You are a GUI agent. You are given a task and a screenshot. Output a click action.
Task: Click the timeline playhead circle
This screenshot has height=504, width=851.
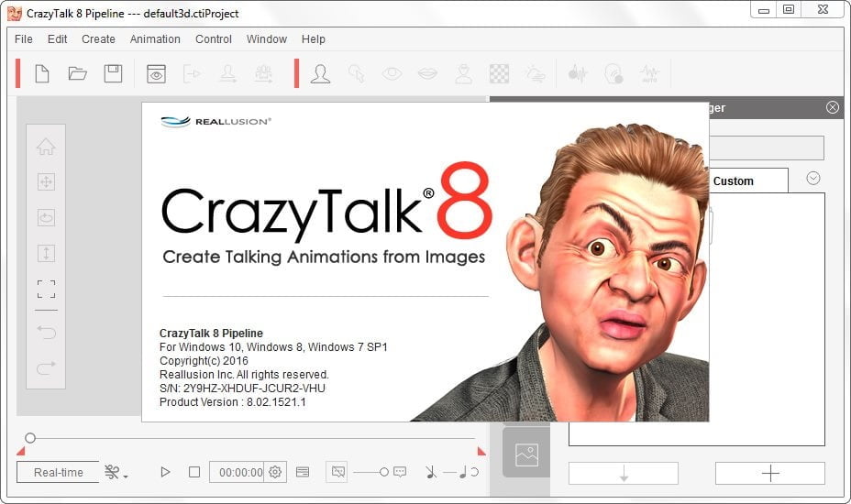(30, 438)
